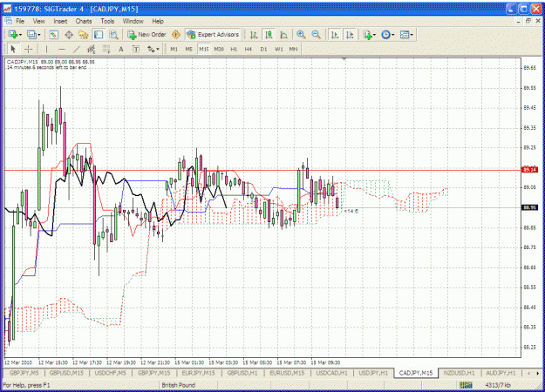Open the Tools menu
The image size is (545, 392).
tap(107, 21)
